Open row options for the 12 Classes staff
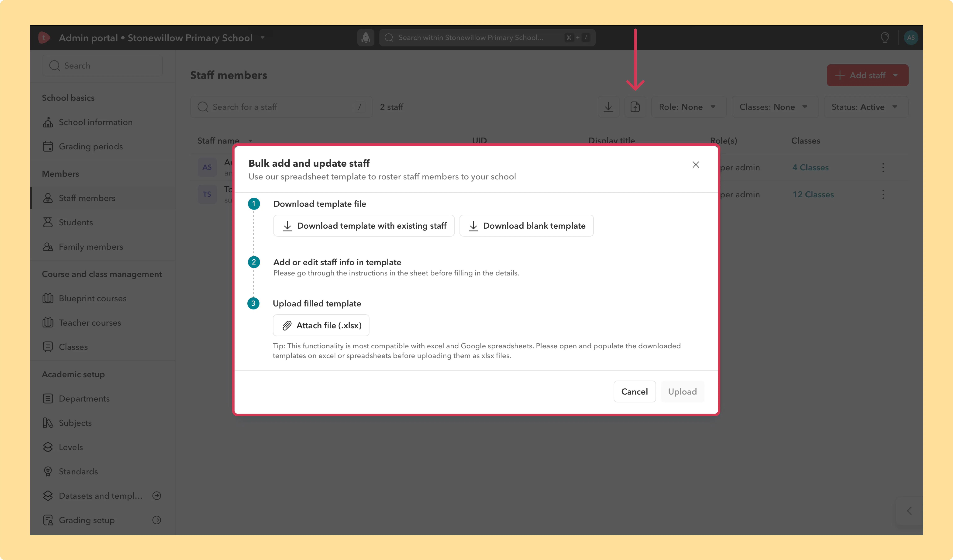Screen dimensions: 953x560 point(883,194)
